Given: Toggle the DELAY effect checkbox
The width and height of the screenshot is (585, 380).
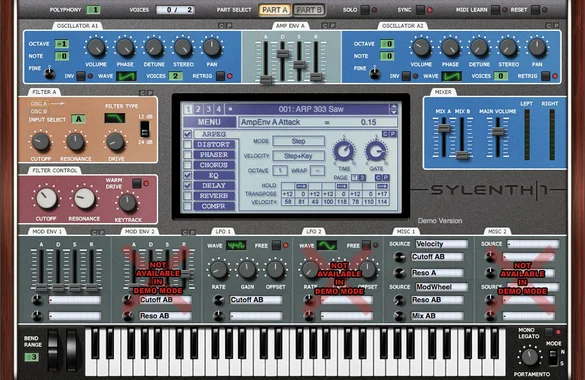Looking at the screenshot, I should tap(188, 185).
